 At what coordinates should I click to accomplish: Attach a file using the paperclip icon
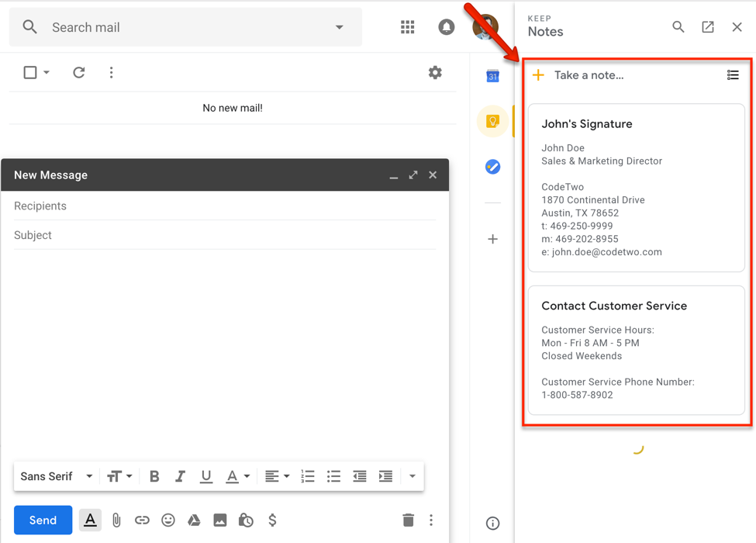tap(116, 521)
